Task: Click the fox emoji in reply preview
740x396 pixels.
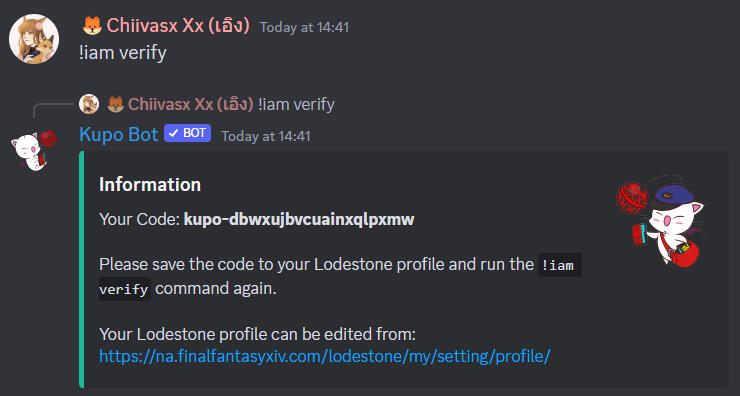Action: (x=116, y=104)
